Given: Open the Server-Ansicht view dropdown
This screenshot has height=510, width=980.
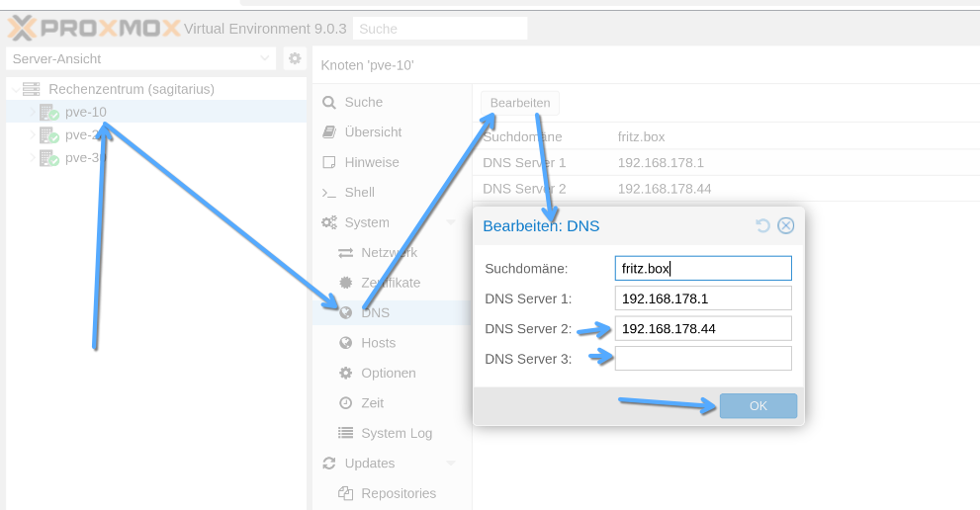Looking at the screenshot, I should tap(141, 59).
